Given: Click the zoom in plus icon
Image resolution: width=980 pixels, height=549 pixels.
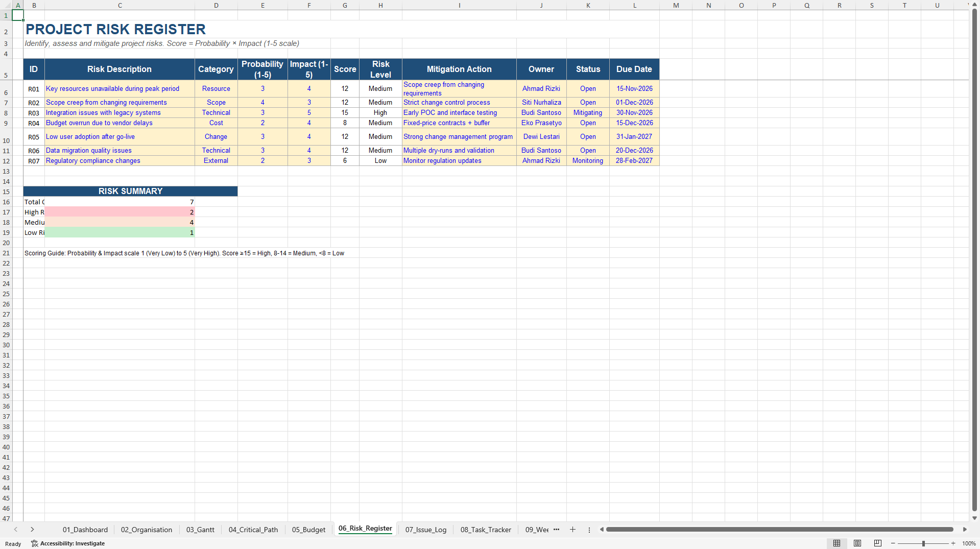Looking at the screenshot, I should [953, 543].
